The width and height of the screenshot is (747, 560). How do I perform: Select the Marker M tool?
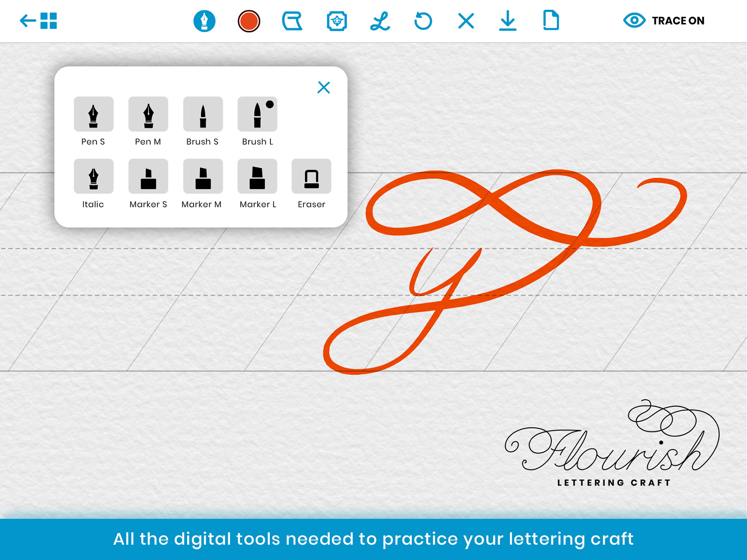[203, 176]
